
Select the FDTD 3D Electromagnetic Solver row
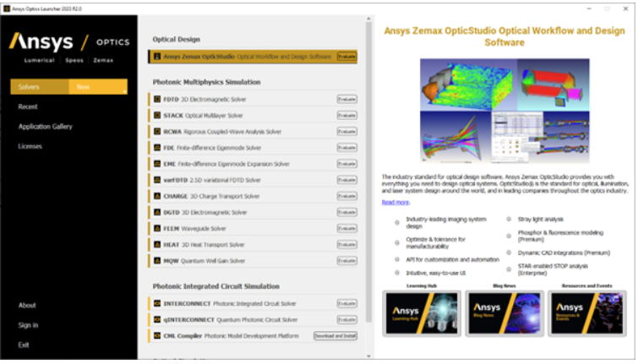[253, 100]
